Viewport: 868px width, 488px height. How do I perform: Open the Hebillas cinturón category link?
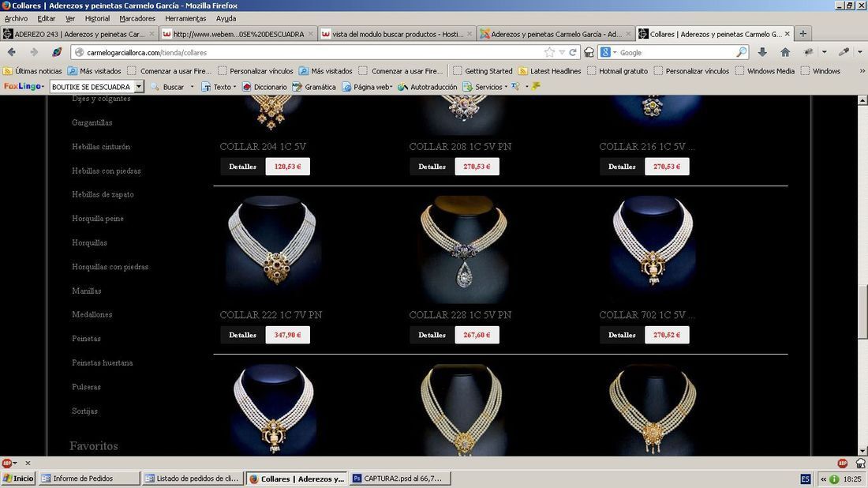(101, 147)
